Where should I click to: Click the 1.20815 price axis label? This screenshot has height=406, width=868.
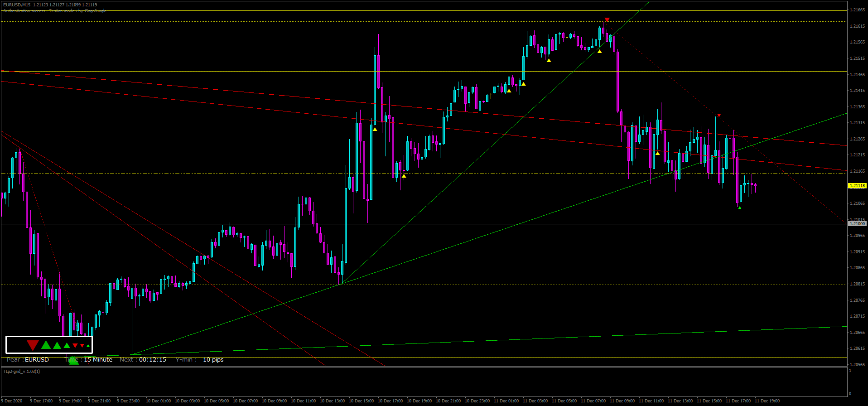click(x=858, y=284)
